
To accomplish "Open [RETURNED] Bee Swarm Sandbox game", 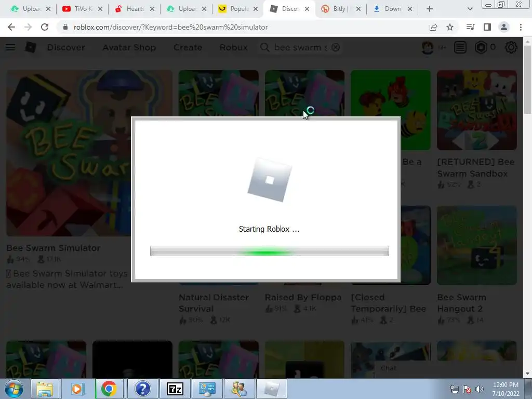I will [476, 168].
